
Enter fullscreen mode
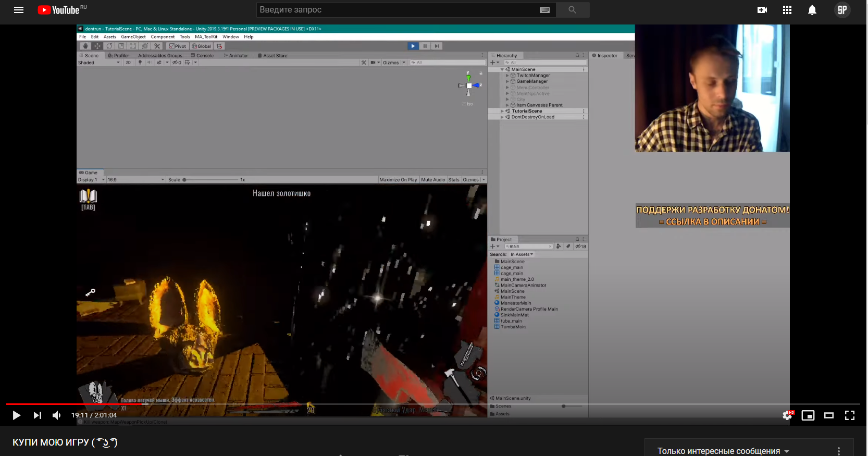[850, 415]
